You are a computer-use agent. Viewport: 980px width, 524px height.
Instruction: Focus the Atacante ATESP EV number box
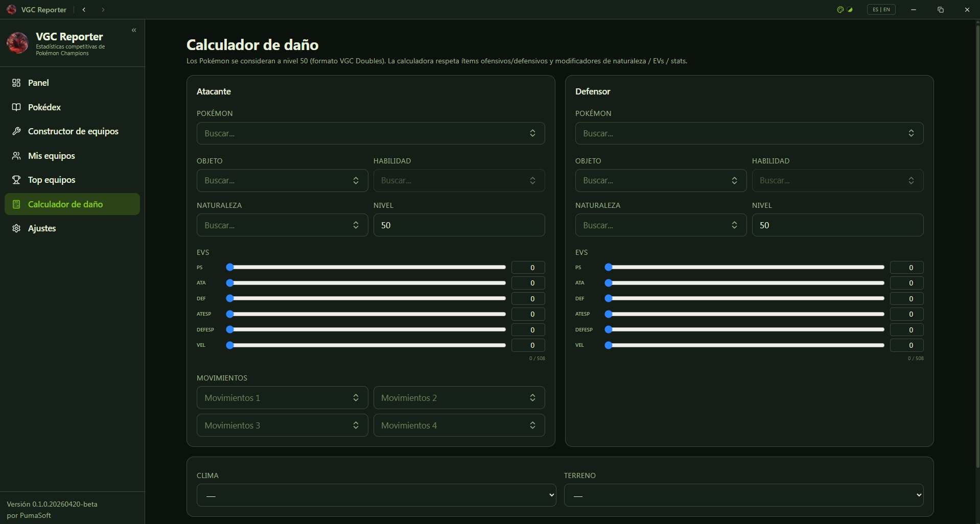(528, 314)
